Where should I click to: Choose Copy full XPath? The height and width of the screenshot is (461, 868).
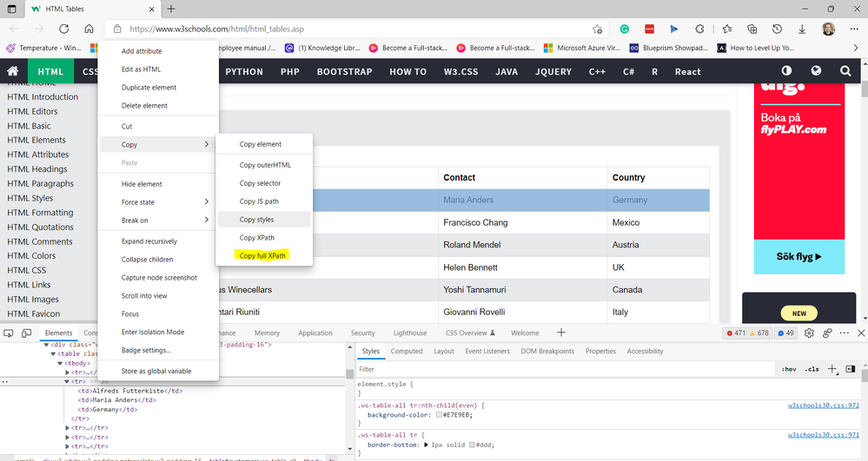tap(262, 256)
